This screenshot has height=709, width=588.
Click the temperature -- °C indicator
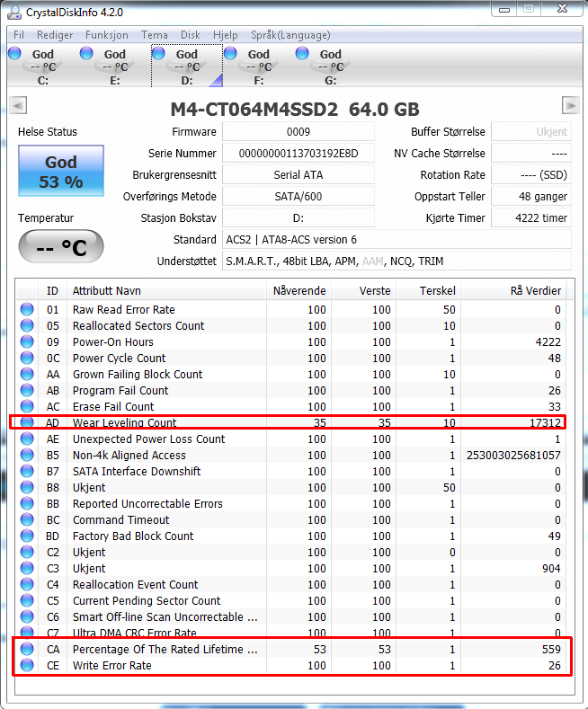click(61, 246)
